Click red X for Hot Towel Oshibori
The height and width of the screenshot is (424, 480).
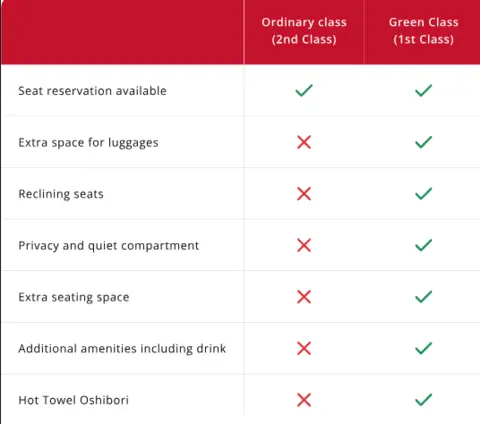tap(304, 400)
